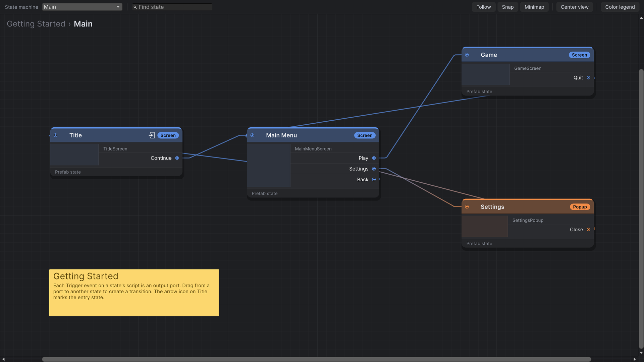The width and height of the screenshot is (644, 362).
Task: Click the Title node input port
Action: [x=56, y=135]
